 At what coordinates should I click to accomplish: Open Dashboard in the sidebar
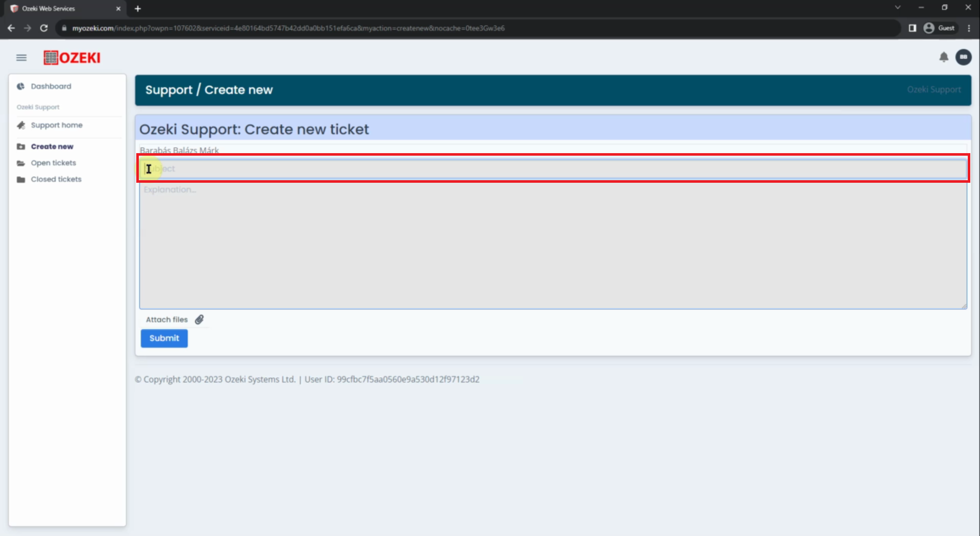point(51,86)
